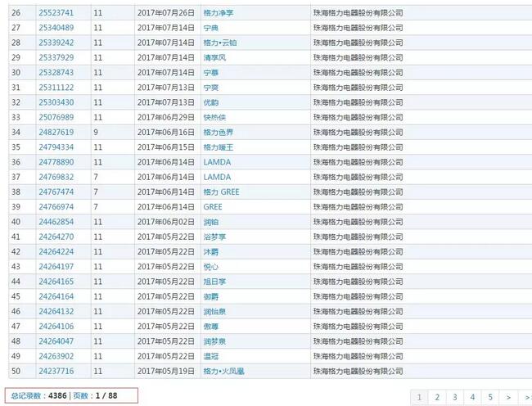The width and height of the screenshot is (532, 406).
Task: Open application number 24778890
Action: tap(56, 162)
